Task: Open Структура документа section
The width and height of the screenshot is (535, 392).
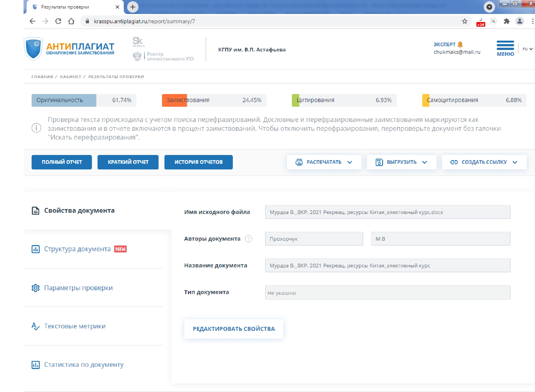Action: 77,249
